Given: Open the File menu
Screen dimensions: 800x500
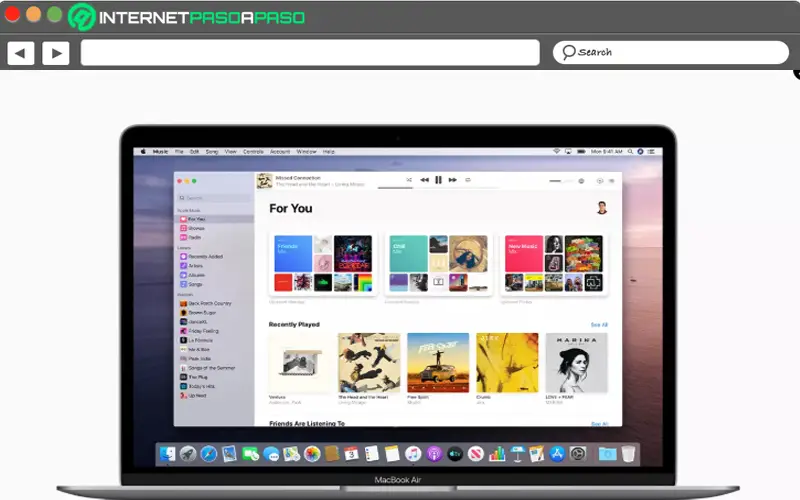Looking at the screenshot, I should pyautogui.click(x=179, y=152).
